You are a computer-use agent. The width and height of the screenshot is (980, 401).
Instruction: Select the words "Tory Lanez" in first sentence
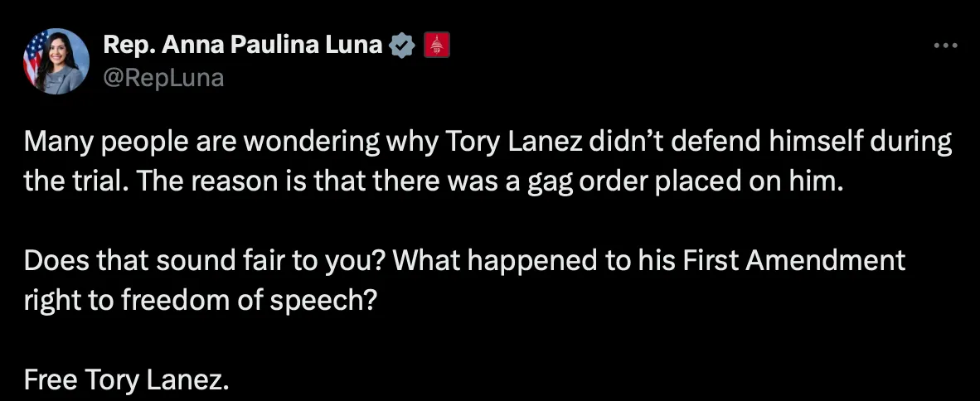coord(517,143)
